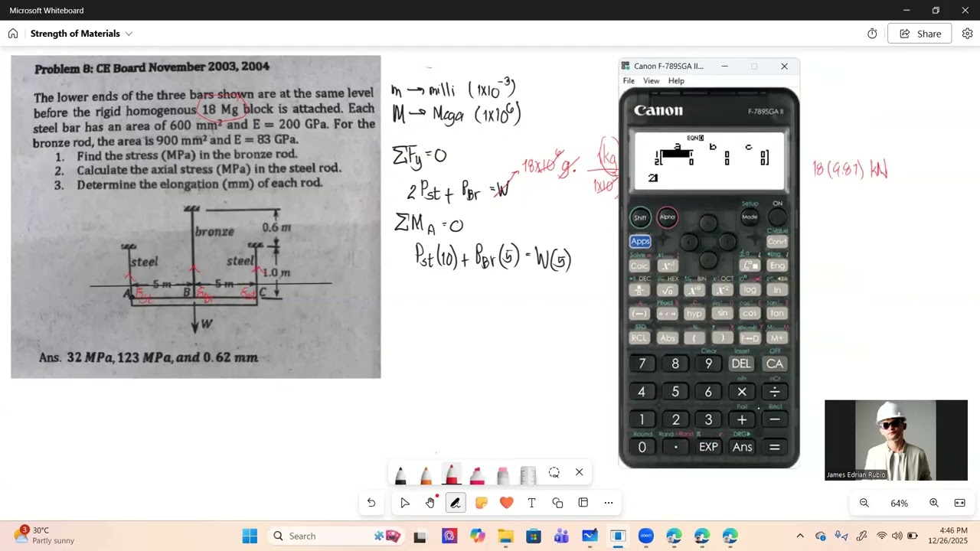Click the Share button

920,34
